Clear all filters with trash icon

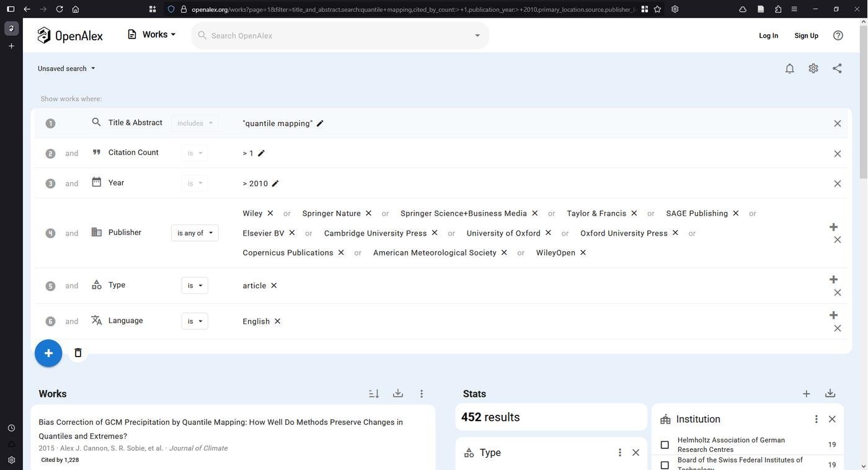point(78,353)
